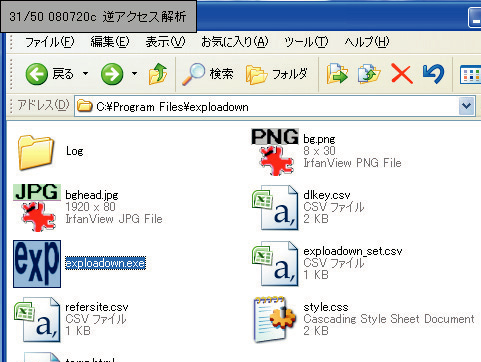Click the green Forward arrow icon
Image resolution: width=481 pixels, height=362 pixels.
(x=112, y=74)
